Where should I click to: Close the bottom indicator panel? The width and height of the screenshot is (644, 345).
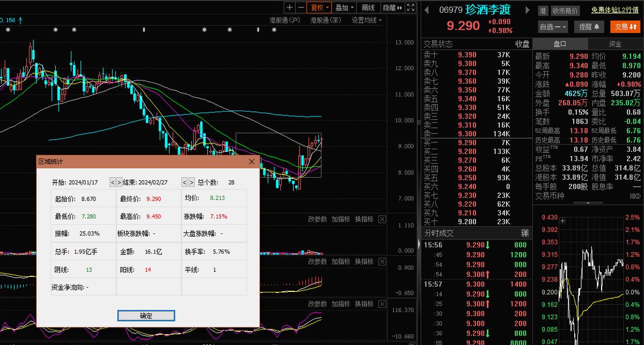382,304
